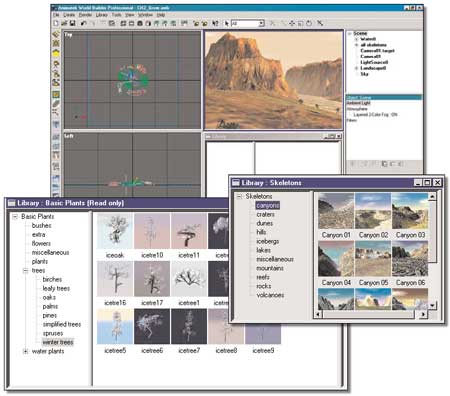Image resolution: width=450 pixels, height=396 pixels.
Task: Click the Undo arrow toolbar icon
Action: tap(83, 23)
